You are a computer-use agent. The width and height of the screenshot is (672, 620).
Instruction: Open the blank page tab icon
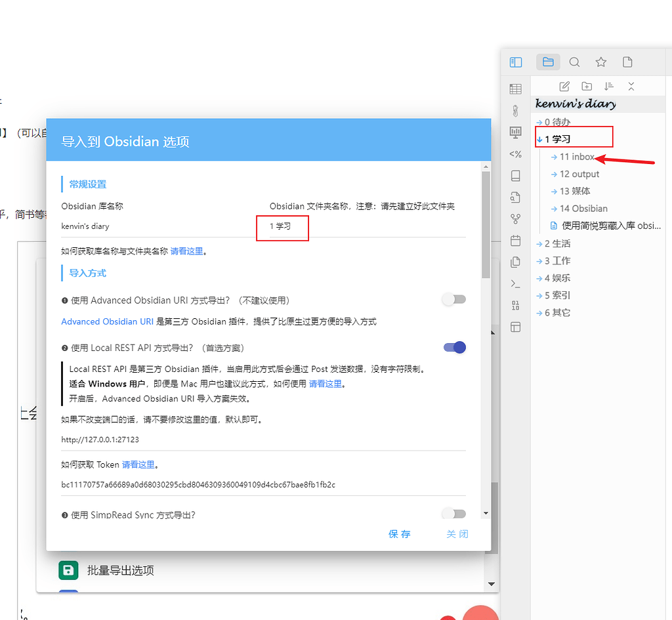click(x=627, y=62)
